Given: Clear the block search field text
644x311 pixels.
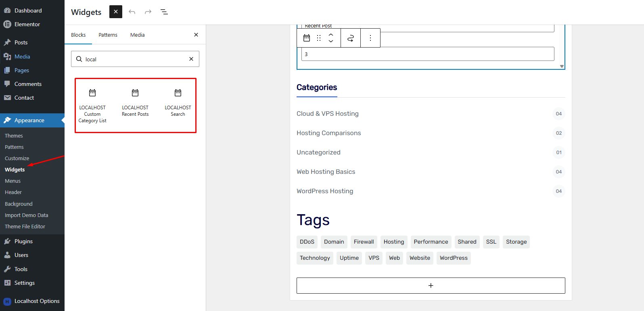Looking at the screenshot, I should coord(191,59).
